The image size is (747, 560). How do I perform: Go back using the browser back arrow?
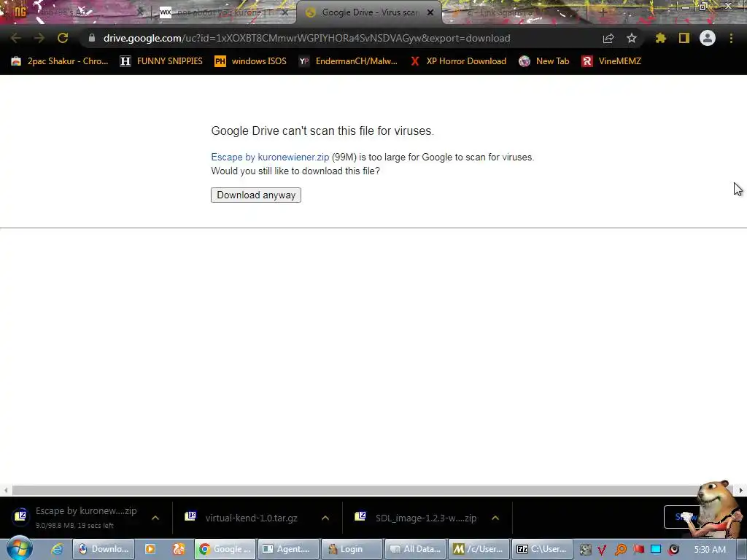[15, 38]
